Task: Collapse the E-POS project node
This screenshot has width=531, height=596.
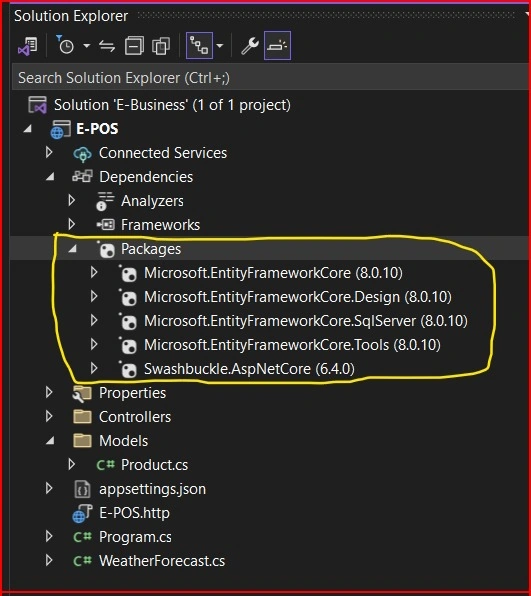Action: [x=28, y=129]
